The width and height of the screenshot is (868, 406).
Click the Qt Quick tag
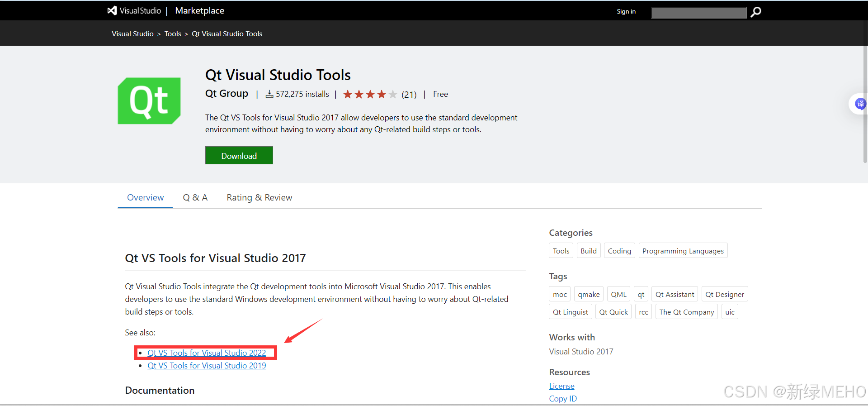point(613,312)
